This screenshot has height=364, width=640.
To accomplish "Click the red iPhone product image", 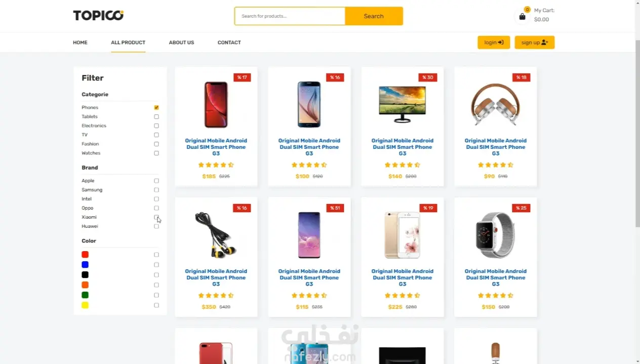I will (216, 105).
